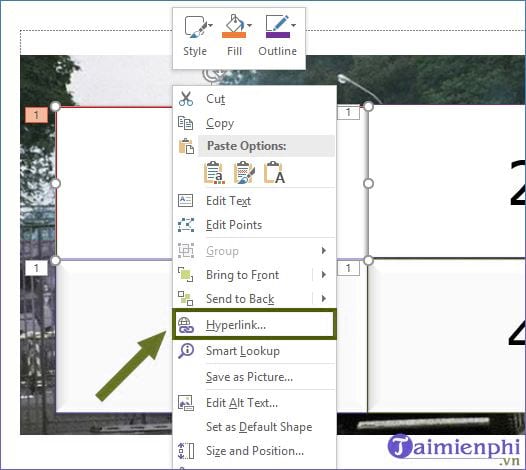Expand the Send to Back submenu arrow
Viewport: 526px width, 470px height.
pyautogui.click(x=324, y=298)
